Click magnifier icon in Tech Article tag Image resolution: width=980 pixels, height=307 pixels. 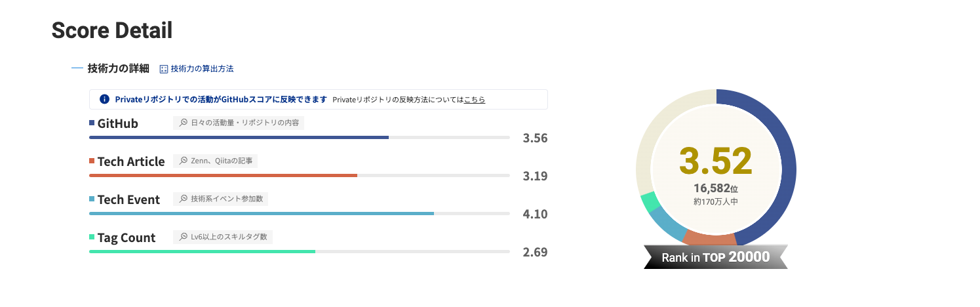pyautogui.click(x=184, y=161)
